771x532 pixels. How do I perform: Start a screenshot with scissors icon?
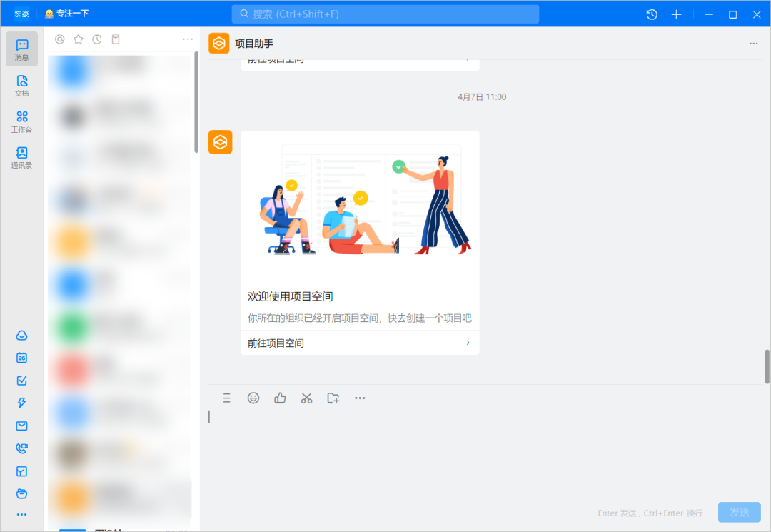pos(307,398)
